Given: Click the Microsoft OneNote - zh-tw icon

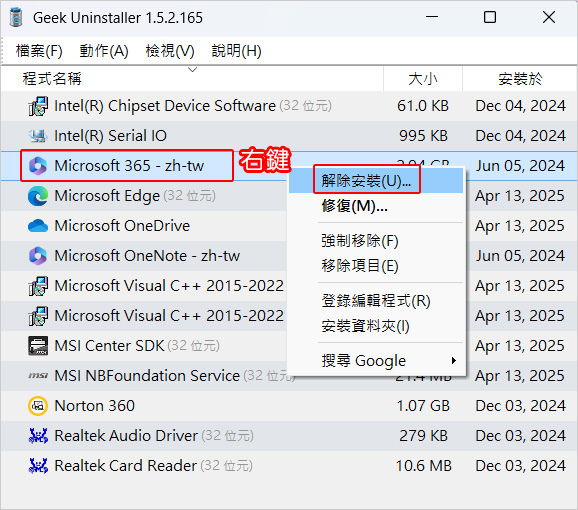Looking at the screenshot, I should [x=38, y=256].
